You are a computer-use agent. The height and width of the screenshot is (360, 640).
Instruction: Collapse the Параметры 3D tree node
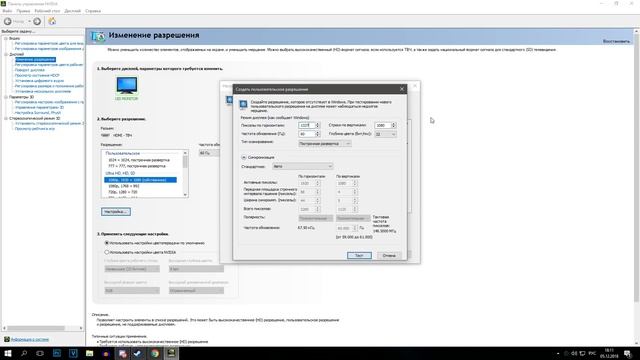tap(6, 97)
